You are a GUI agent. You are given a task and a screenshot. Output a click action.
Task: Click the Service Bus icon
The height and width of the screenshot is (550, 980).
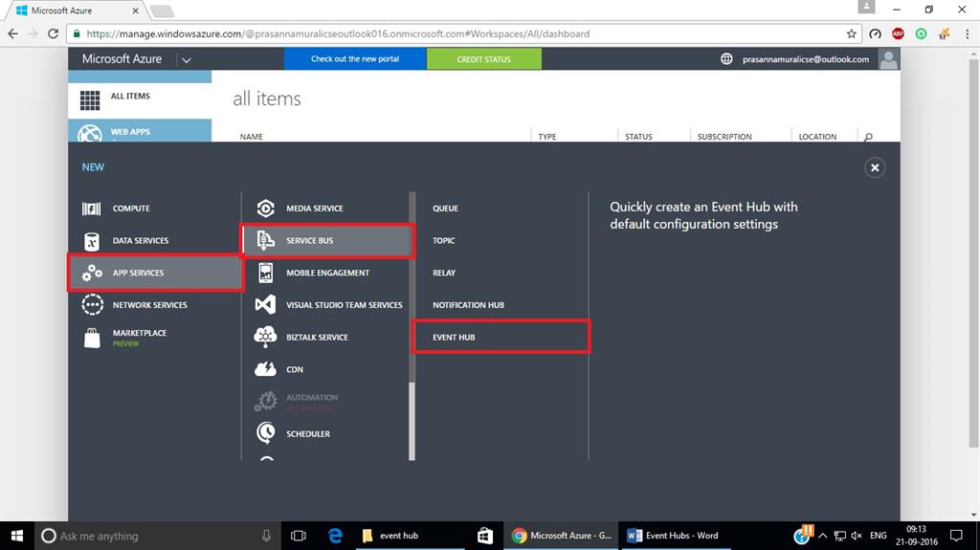point(266,241)
